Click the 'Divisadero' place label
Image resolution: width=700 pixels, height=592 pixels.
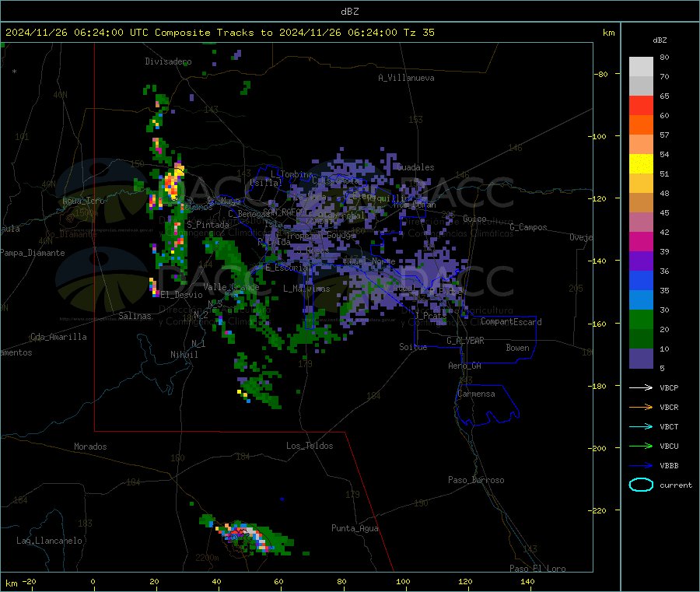click(x=168, y=61)
